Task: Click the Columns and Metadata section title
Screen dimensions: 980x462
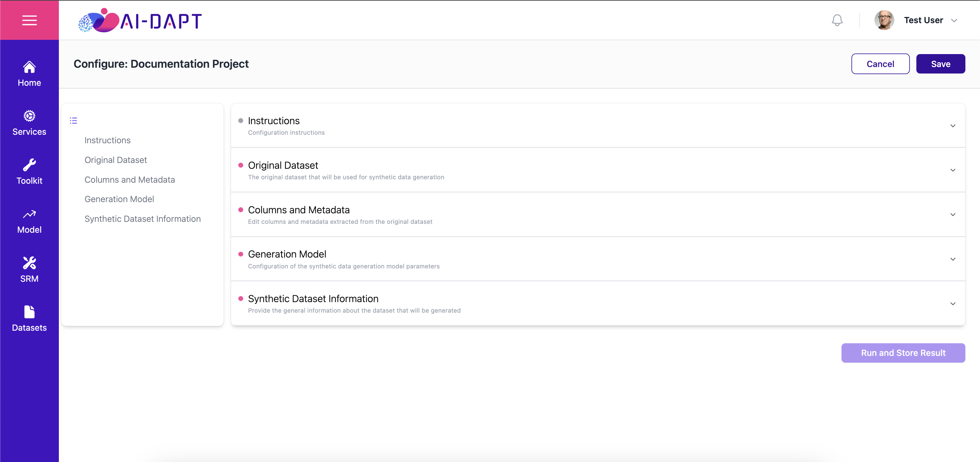Action: click(x=299, y=210)
